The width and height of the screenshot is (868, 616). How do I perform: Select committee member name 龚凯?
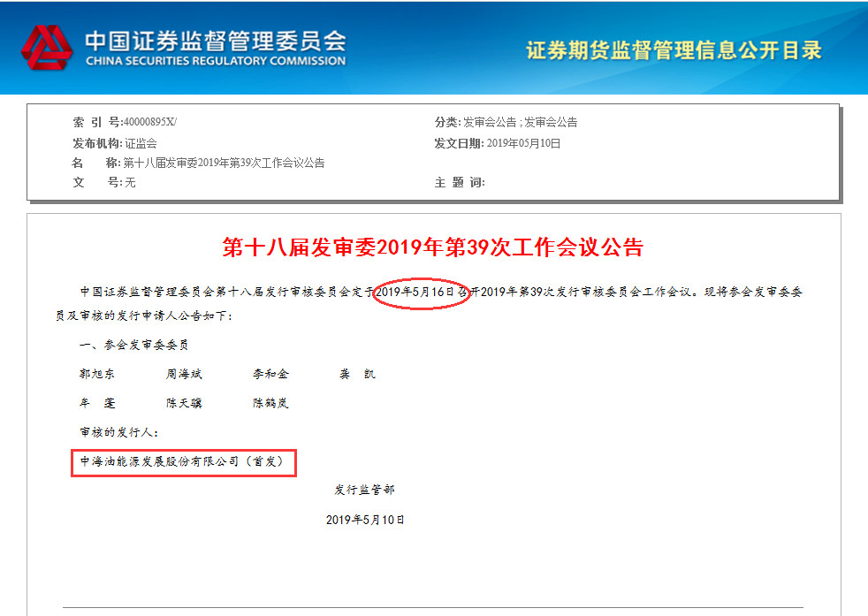point(358,374)
